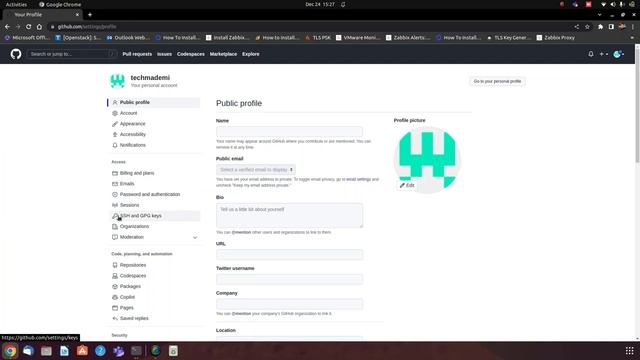Open Codespaces in top nav
The image size is (640, 360).
pyautogui.click(x=191, y=54)
